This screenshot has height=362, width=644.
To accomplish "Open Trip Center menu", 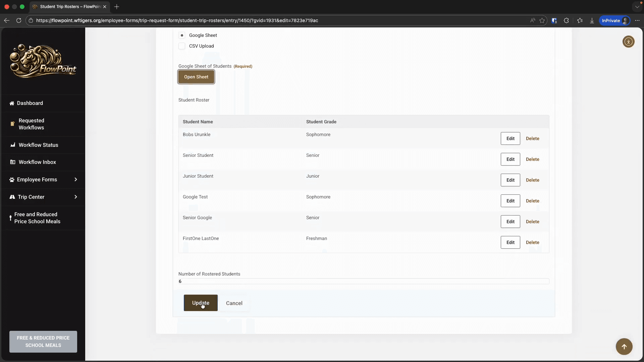I will [43, 197].
